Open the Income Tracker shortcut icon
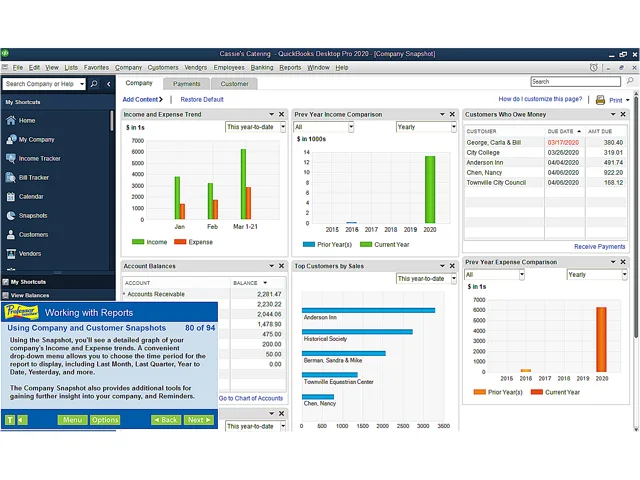Screen dimensions: 640x480 click(11, 158)
